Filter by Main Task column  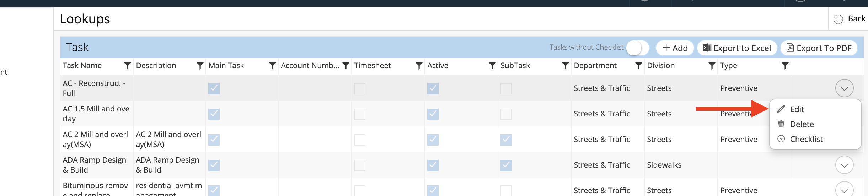click(x=273, y=66)
